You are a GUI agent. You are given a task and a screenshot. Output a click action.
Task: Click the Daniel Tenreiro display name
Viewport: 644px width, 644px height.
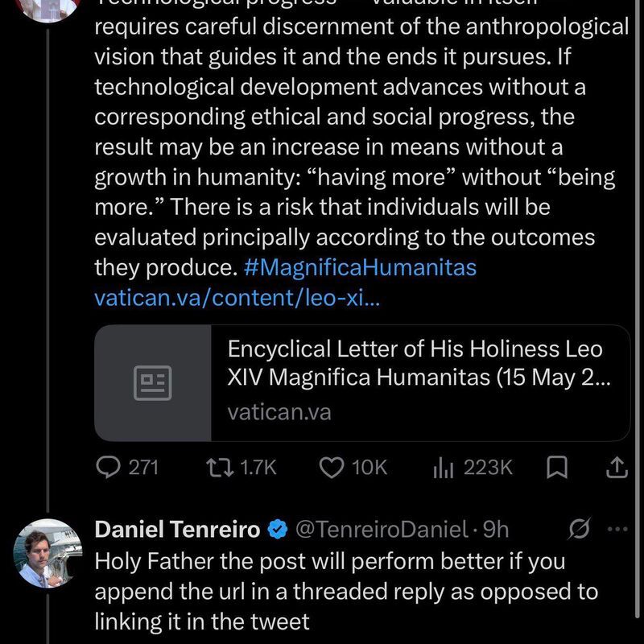[x=177, y=529]
